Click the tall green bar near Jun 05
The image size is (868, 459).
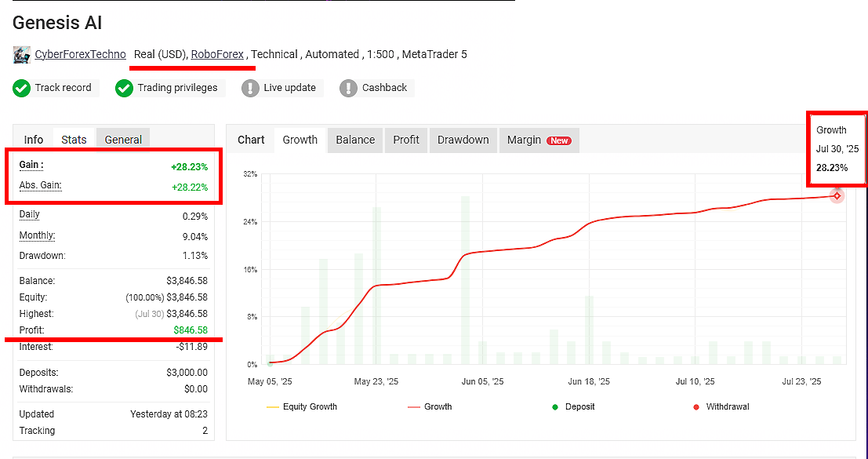coord(465,279)
